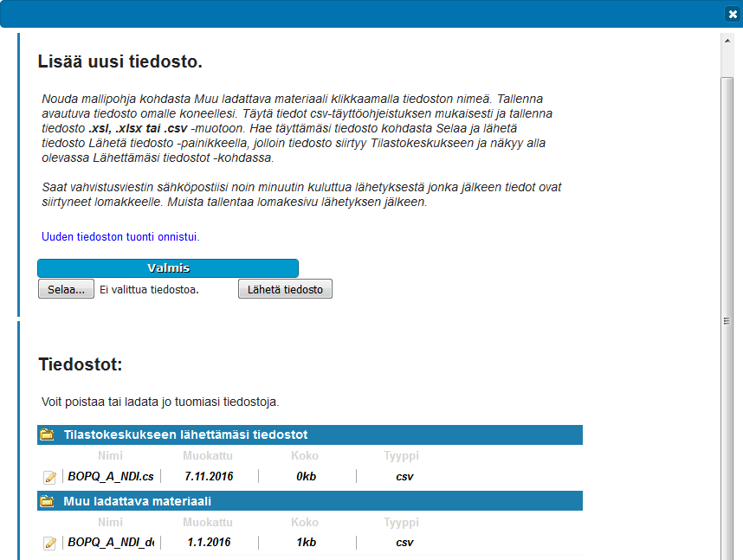Click the edit icon next to BOPQ_A_NDI.cs
This screenshot has height=560, width=743.
(x=49, y=477)
